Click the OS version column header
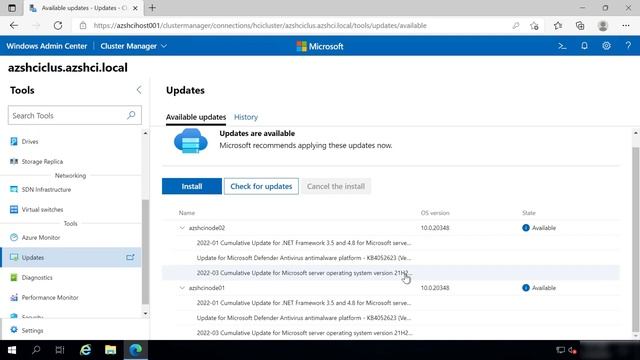640x360 pixels. [x=435, y=213]
